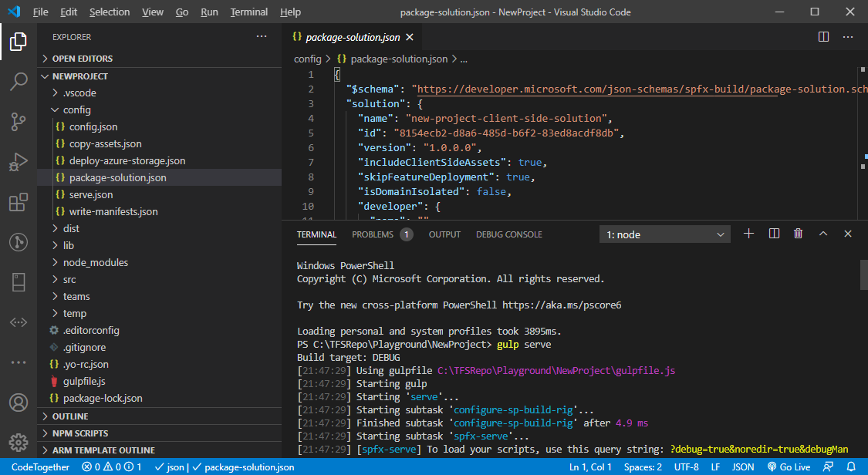Click Go Live in the status bar

789,467
